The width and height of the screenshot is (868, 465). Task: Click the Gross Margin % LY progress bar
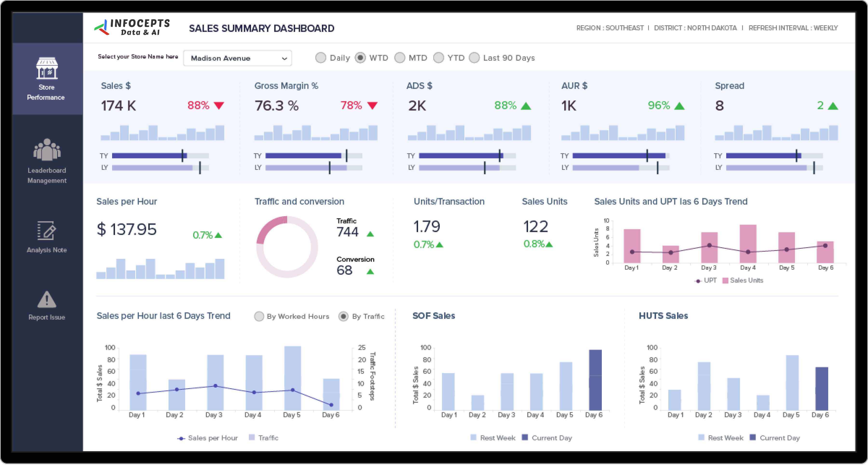314,168
